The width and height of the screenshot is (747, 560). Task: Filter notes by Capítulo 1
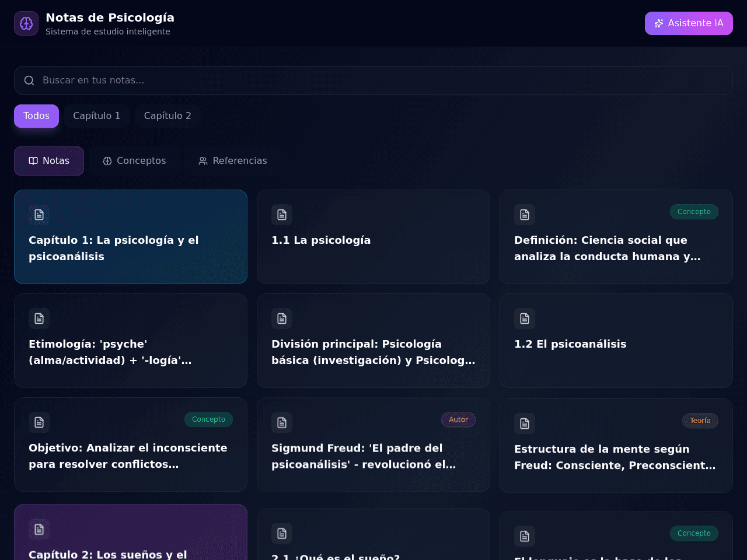pos(97,116)
